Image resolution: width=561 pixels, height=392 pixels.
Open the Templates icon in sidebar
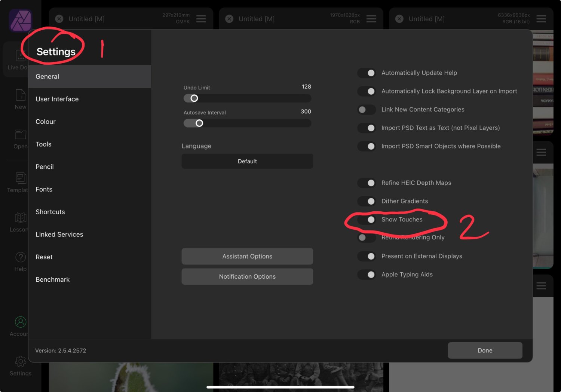point(21,178)
